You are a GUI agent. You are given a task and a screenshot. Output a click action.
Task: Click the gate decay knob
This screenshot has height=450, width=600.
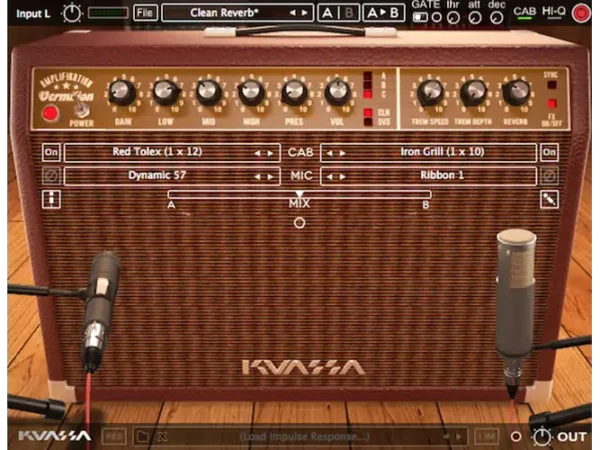[497, 18]
